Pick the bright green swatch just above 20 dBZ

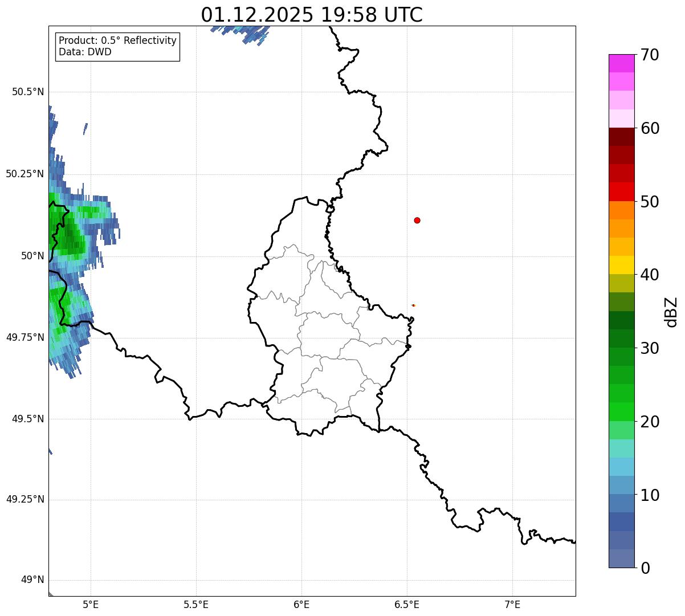(621, 412)
